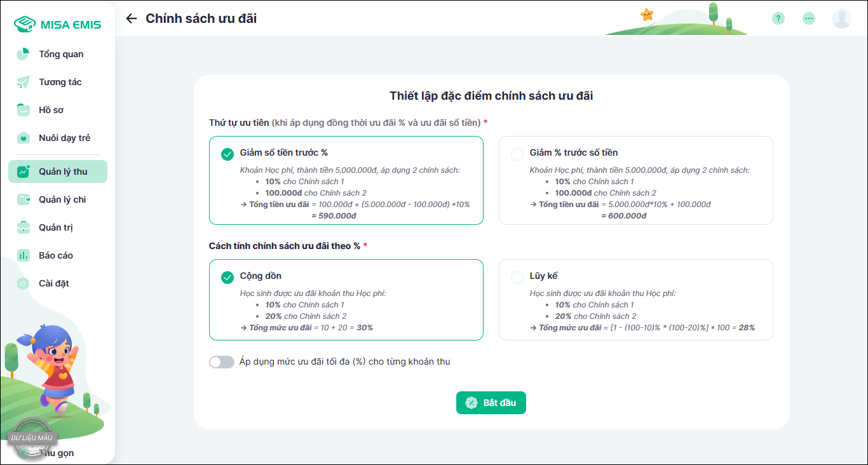Image resolution: width=868 pixels, height=465 pixels.
Task: Click the MISA EMIS logo
Action: (58, 24)
